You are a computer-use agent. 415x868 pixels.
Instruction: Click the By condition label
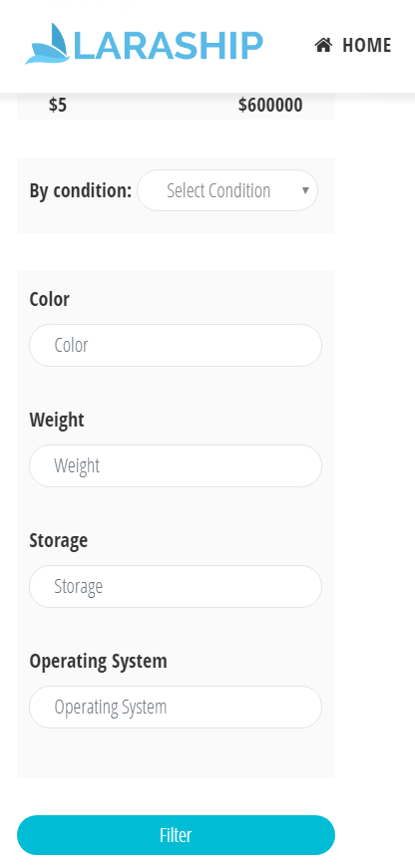point(81,191)
